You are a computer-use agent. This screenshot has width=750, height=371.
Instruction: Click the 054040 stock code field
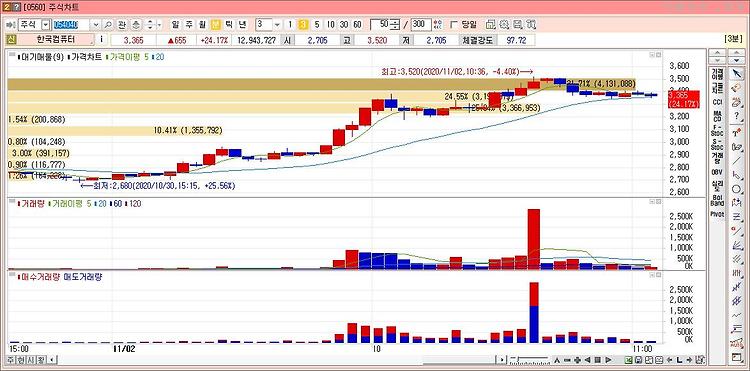[72, 24]
